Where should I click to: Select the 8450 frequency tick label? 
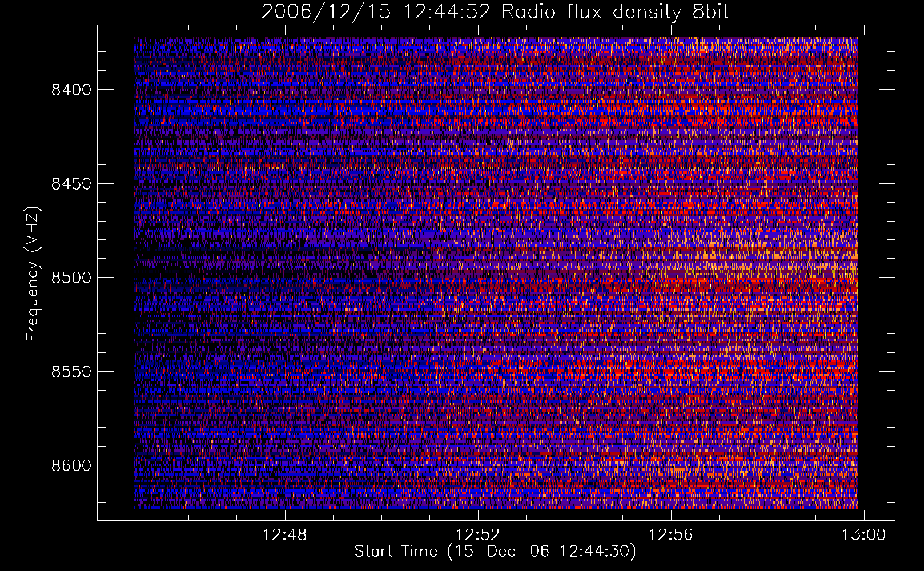point(72,184)
